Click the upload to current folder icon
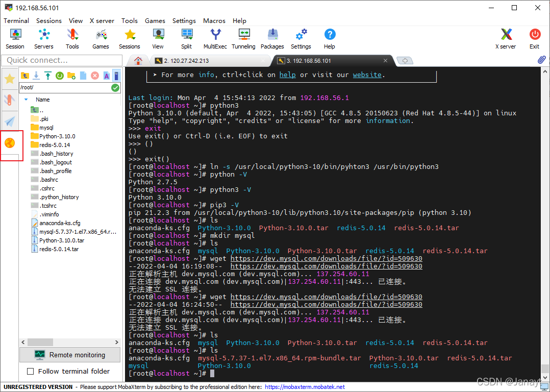 click(x=48, y=76)
